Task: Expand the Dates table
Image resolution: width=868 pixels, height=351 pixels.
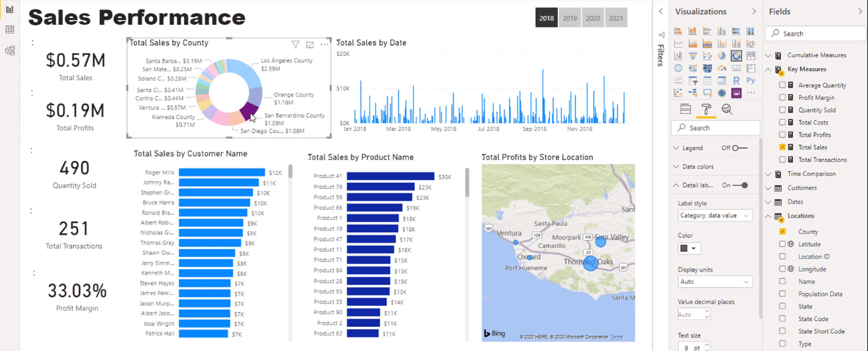Action: 768,202
